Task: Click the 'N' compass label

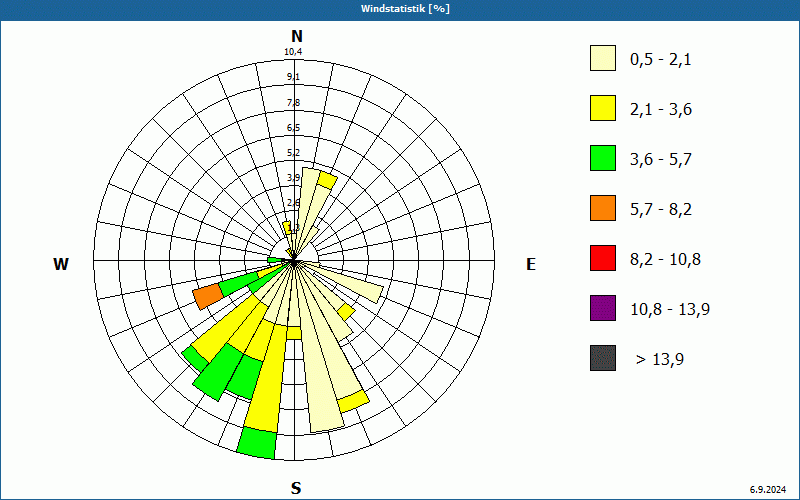Action: click(x=296, y=36)
